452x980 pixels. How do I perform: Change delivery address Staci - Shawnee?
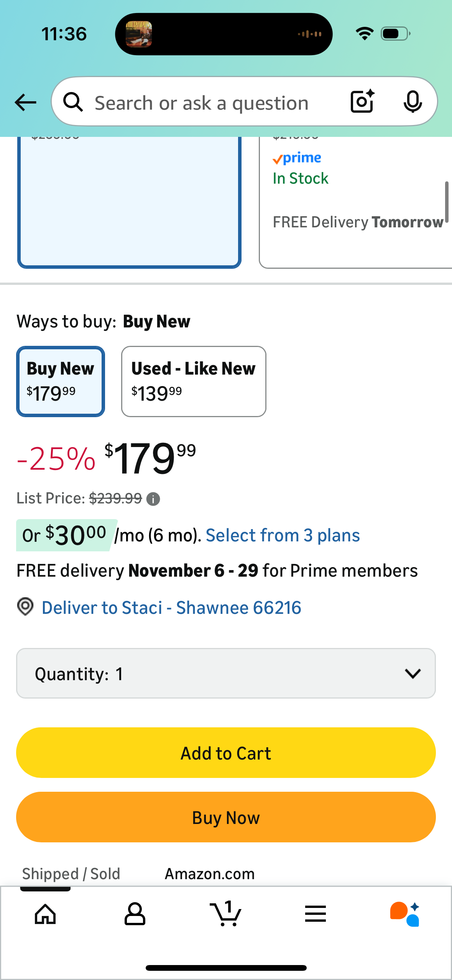pyautogui.click(x=171, y=608)
